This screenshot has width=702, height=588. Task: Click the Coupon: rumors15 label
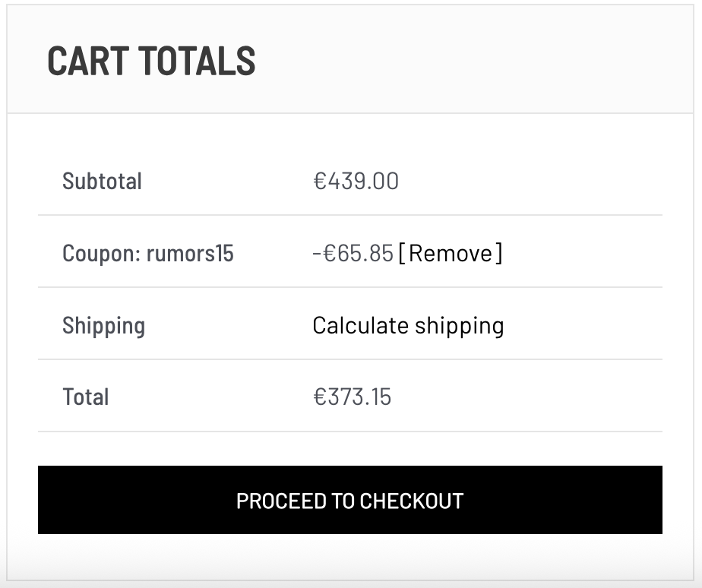click(x=147, y=253)
